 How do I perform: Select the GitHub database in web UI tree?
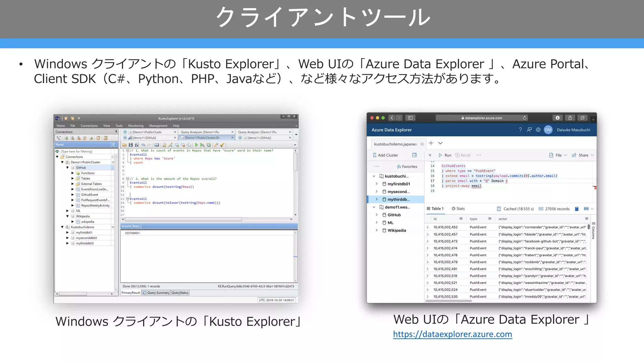394,215
